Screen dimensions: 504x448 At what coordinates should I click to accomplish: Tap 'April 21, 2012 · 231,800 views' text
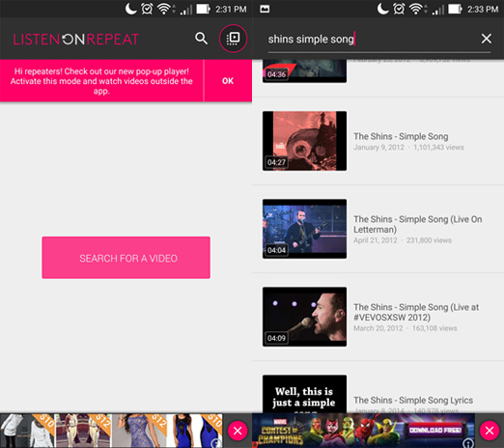tap(403, 240)
